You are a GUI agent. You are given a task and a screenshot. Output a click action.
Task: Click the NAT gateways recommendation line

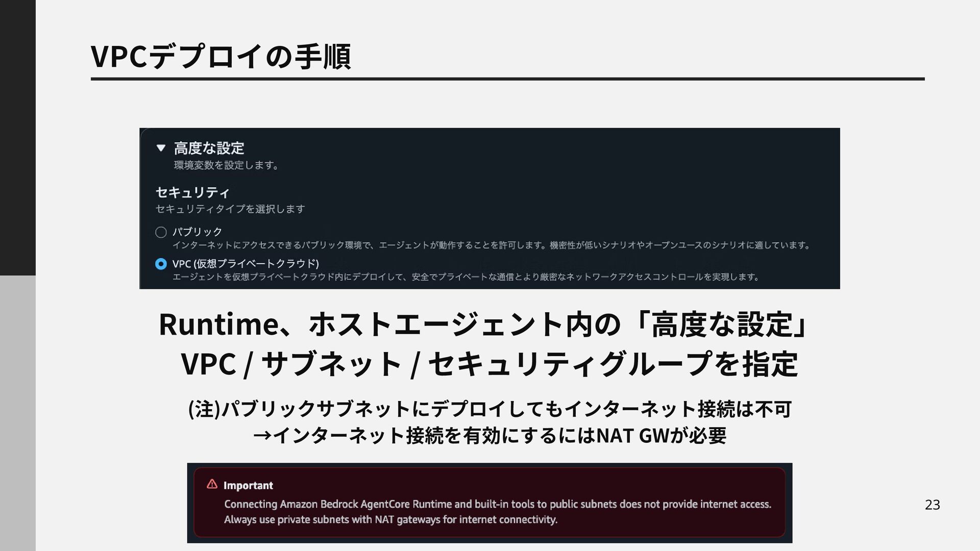click(x=390, y=520)
